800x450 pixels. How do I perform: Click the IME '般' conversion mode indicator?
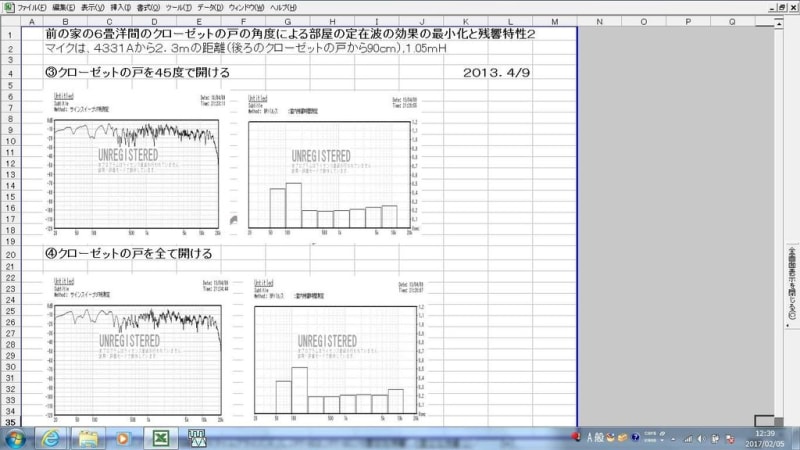(x=599, y=438)
